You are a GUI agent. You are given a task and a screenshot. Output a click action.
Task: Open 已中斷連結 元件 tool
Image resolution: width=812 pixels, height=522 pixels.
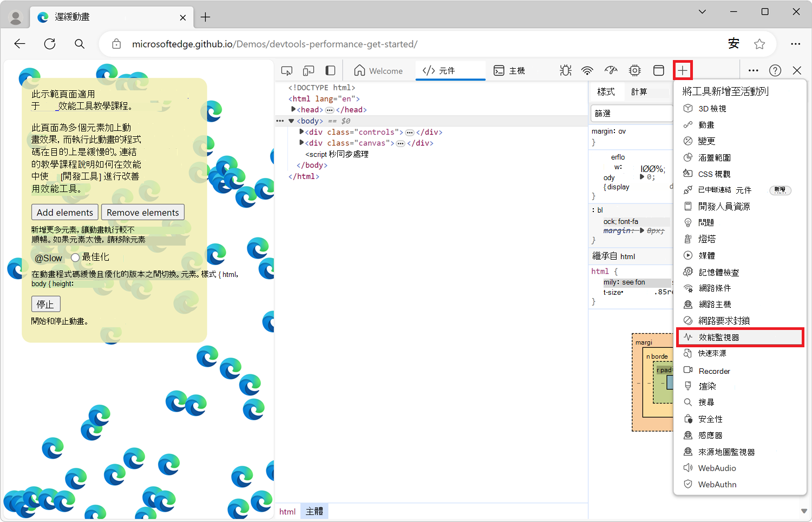740,190
